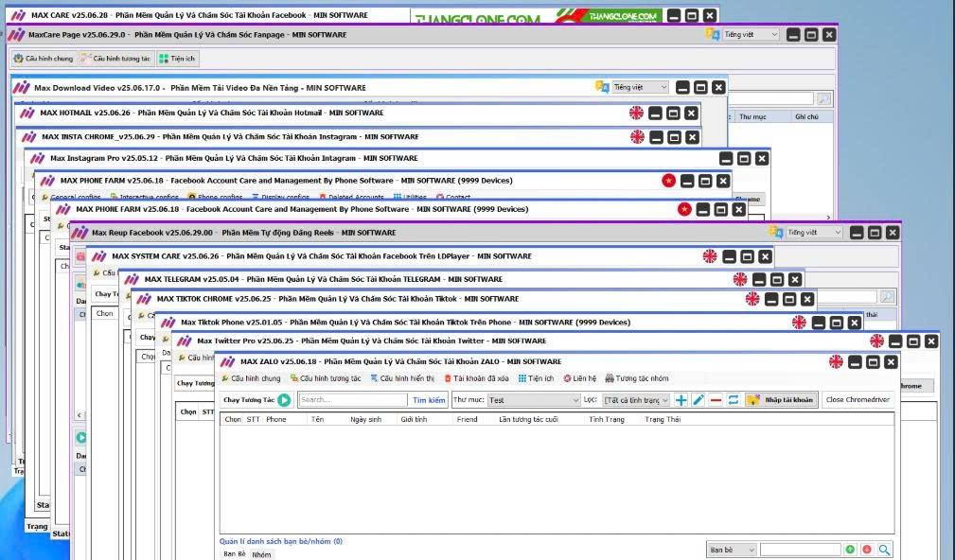Click the Nhập tài khoản button
This screenshot has height=560, width=955.
tap(781, 400)
